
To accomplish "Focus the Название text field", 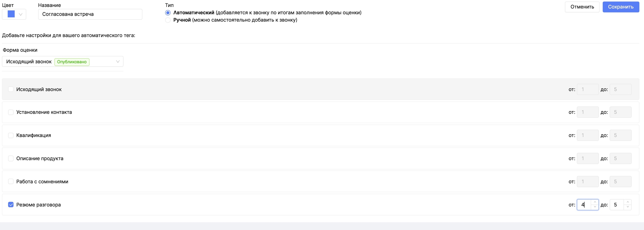I will 90,14.
